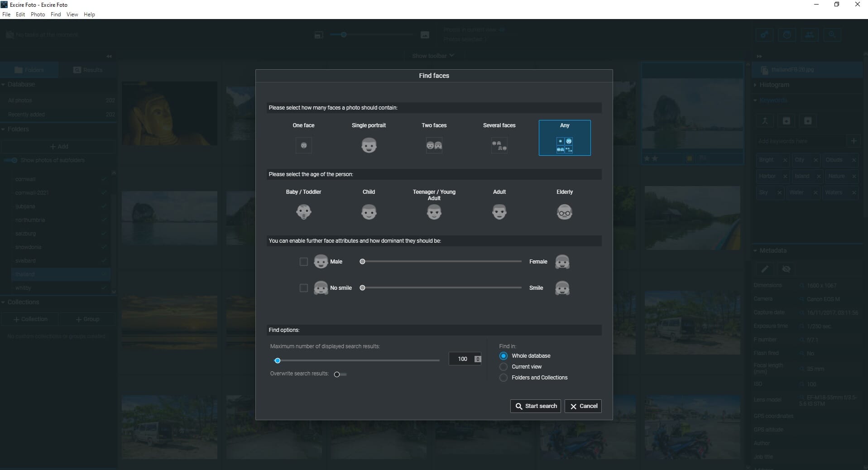Open the Find menu
Screen dimensions: 868x470
pyautogui.click(x=56, y=14)
